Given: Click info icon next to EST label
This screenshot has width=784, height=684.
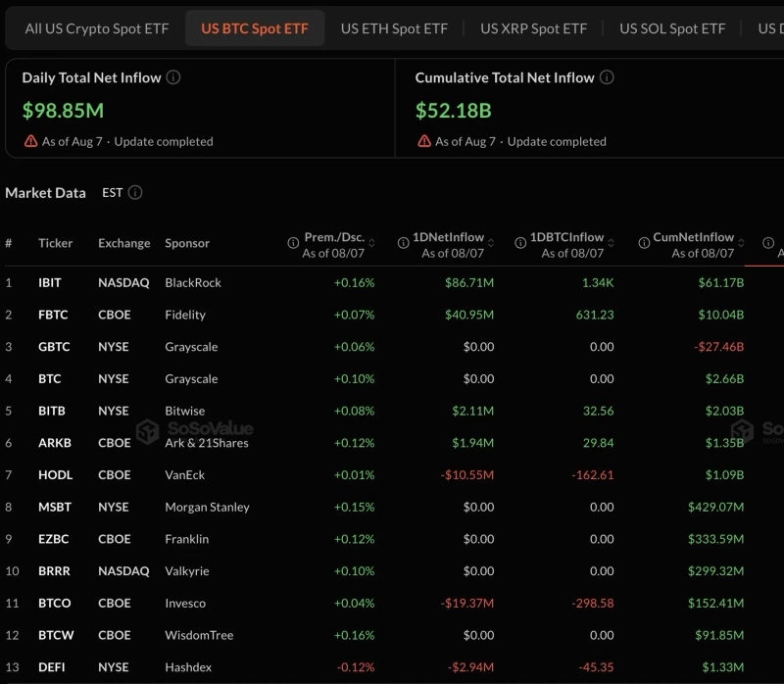Looking at the screenshot, I should tap(135, 192).
